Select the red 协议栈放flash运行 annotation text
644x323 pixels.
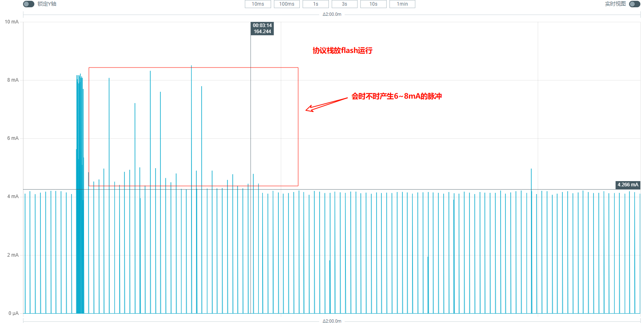pos(342,51)
